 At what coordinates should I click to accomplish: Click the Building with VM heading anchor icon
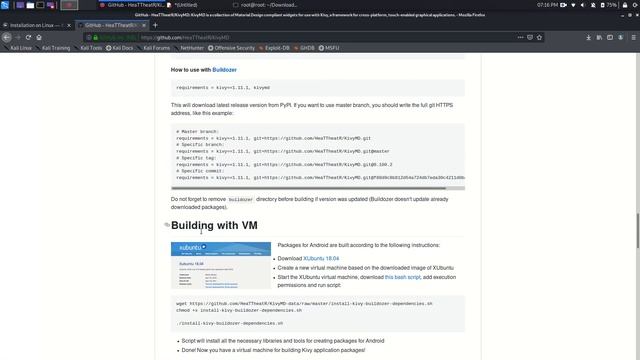pos(167,225)
